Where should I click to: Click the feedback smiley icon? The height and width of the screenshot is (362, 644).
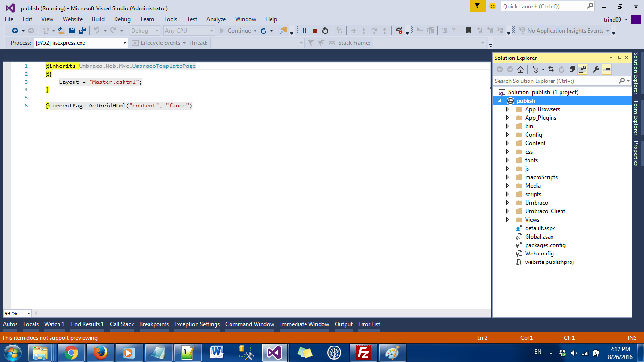point(493,6)
